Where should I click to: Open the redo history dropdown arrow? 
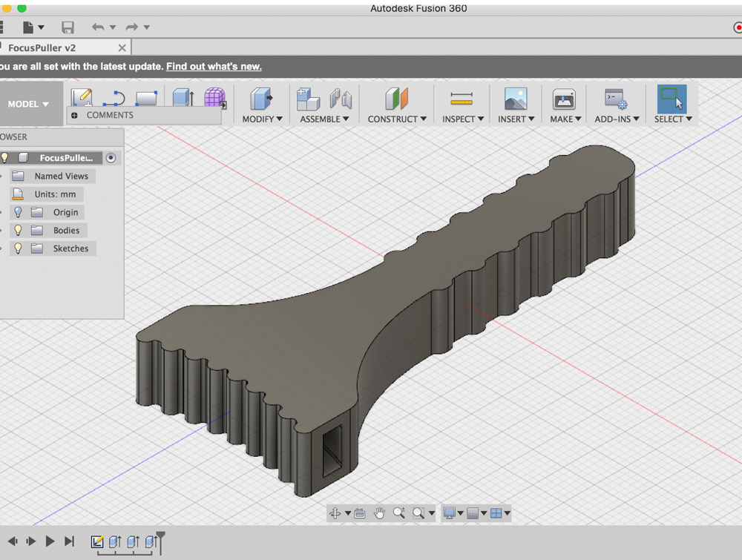coord(147,27)
